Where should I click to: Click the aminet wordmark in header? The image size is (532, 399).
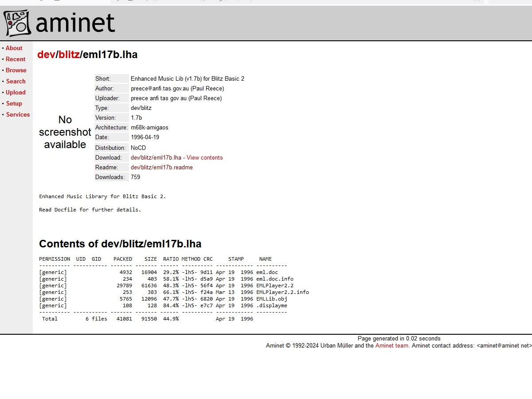tap(75, 23)
